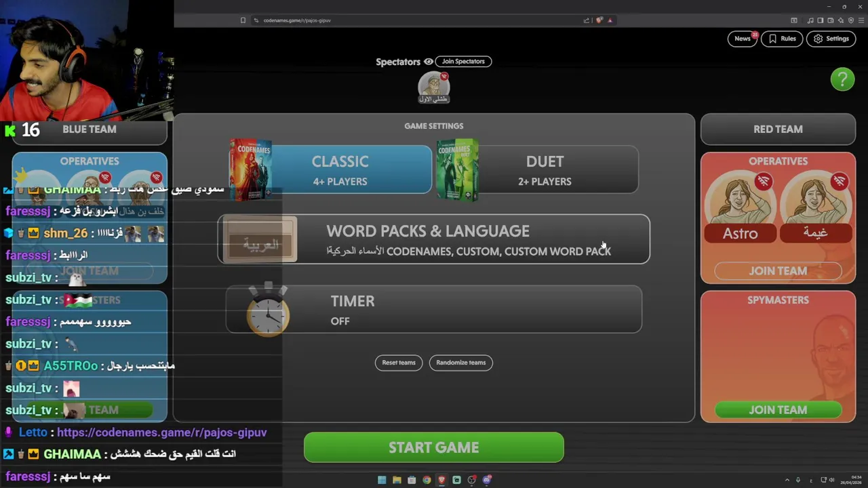Click the Codenames Duet box art

pyautogui.click(x=458, y=169)
